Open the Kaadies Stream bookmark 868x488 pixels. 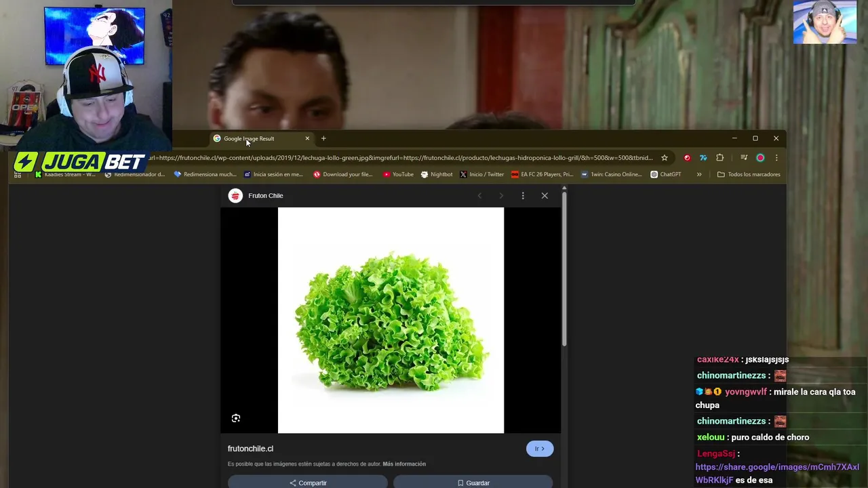click(66, 174)
